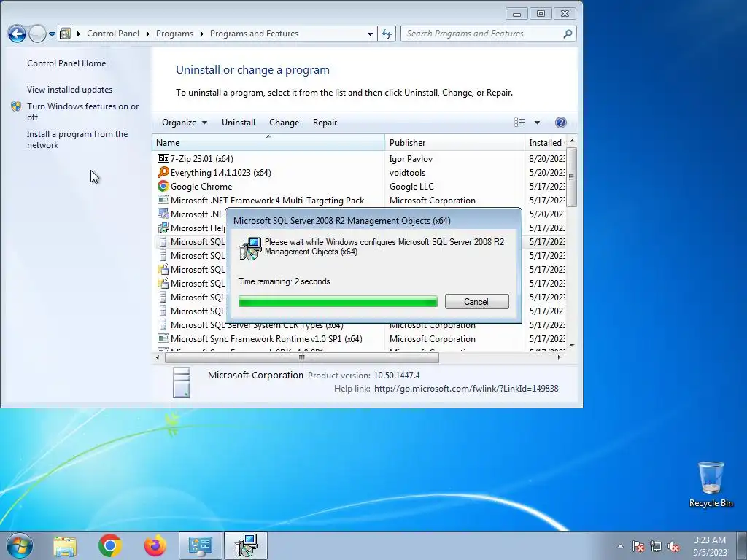Select the Sync Framework Runtime v1.0 SP1 icon
This screenshot has width=747, height=560.
(x=163, y=338)
